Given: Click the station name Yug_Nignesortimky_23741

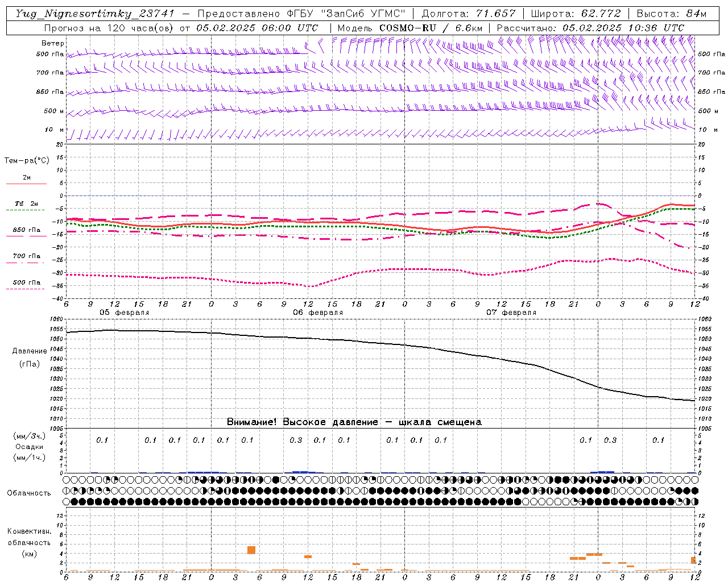Looking at the screenshot, I should coord(94,14).
